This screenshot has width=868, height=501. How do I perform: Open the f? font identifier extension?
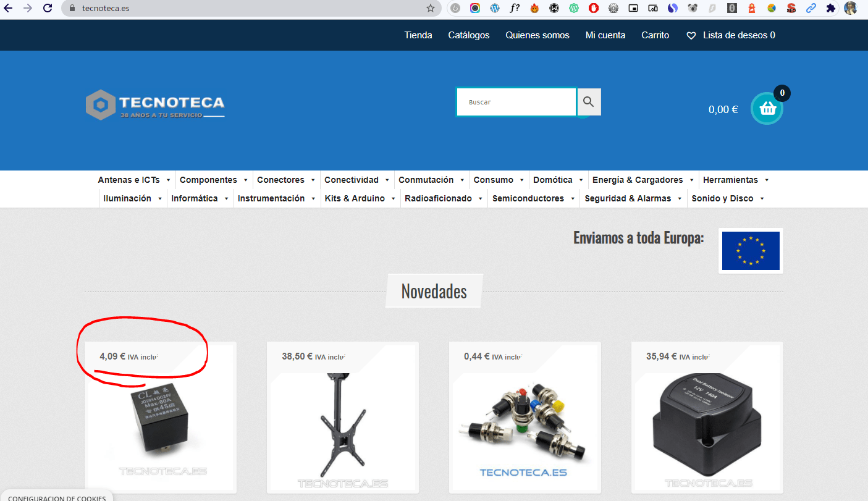[514, 8]
